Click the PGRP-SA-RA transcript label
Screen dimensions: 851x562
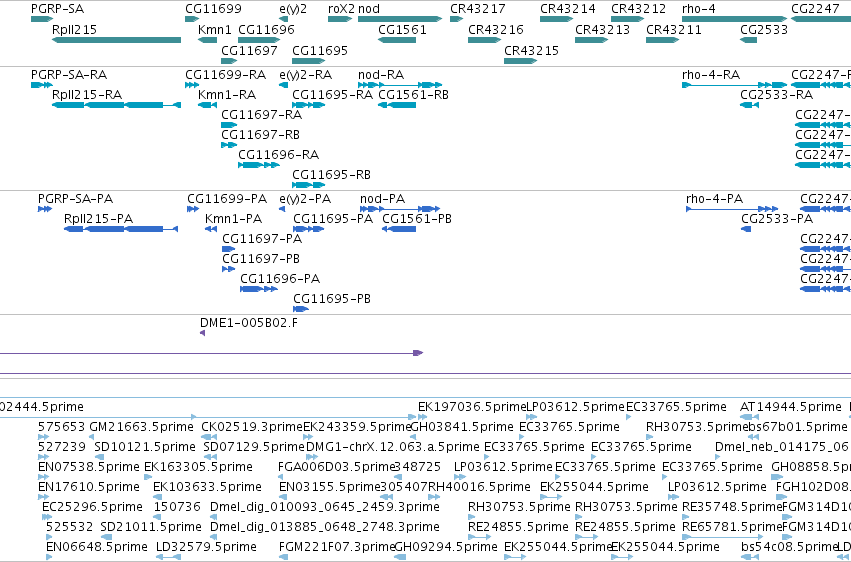pos(69,74)
